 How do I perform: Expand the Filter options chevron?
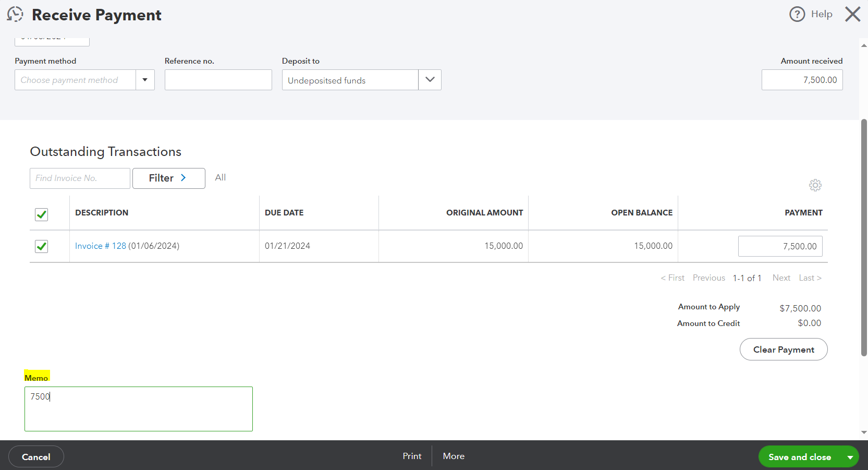click(x=183, y=178)
